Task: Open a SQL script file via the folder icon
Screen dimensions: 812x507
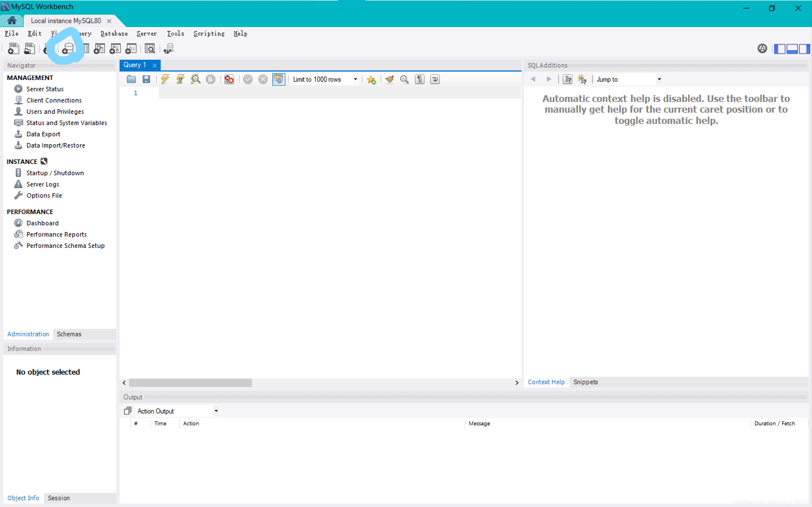Action: [131, 79]
